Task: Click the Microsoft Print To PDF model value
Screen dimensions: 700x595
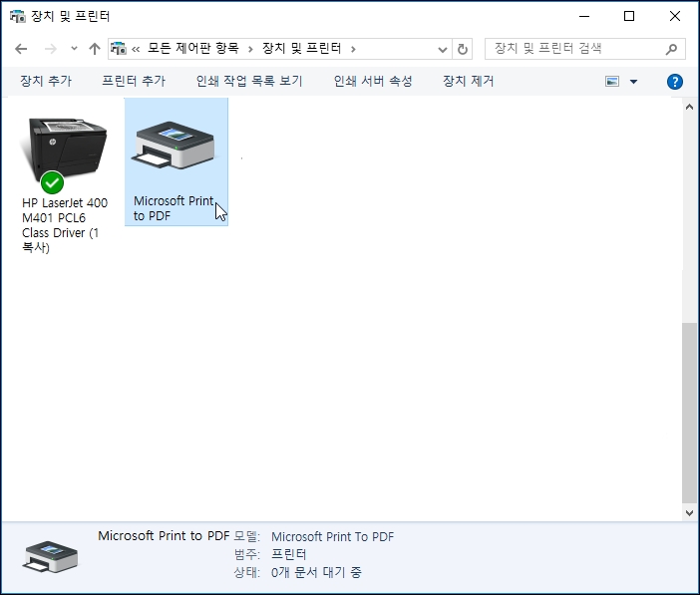Action: pyautogui.click(x=333, y=536)
